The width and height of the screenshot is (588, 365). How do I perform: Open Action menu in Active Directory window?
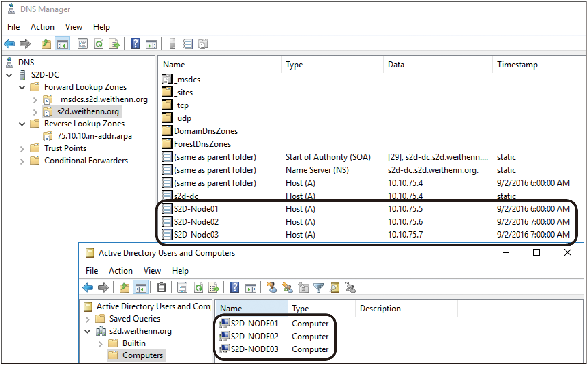click(121, 271)
